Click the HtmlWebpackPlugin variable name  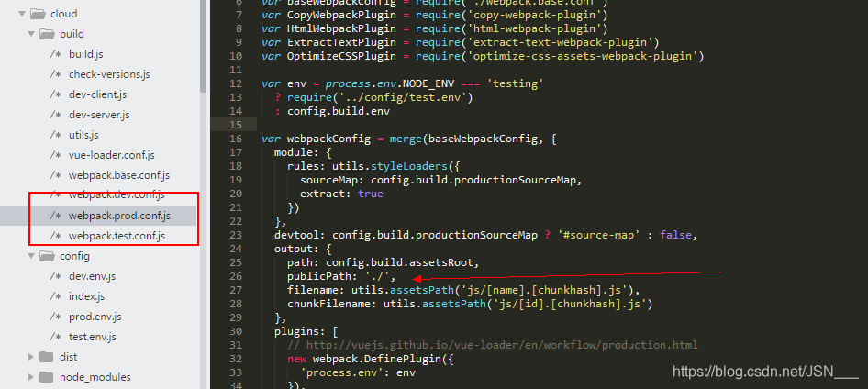tap(341, 28)
